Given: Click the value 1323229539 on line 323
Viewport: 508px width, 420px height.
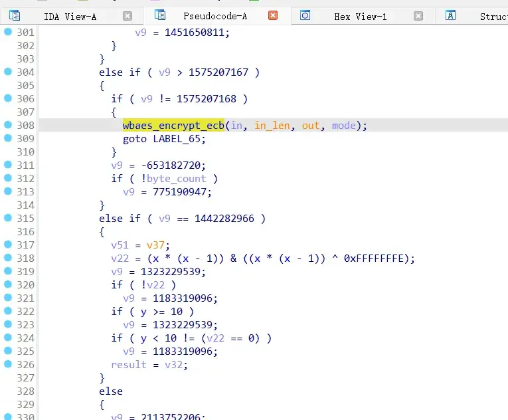Looking at the screenshot, I should pos(183,325).
